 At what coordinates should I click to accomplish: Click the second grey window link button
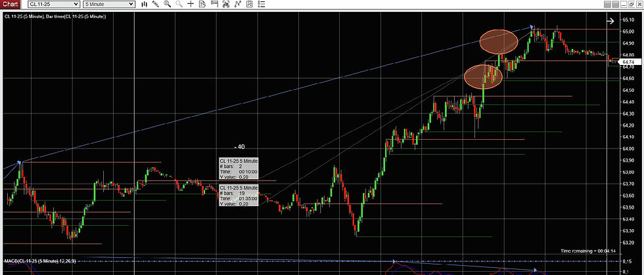615,4
